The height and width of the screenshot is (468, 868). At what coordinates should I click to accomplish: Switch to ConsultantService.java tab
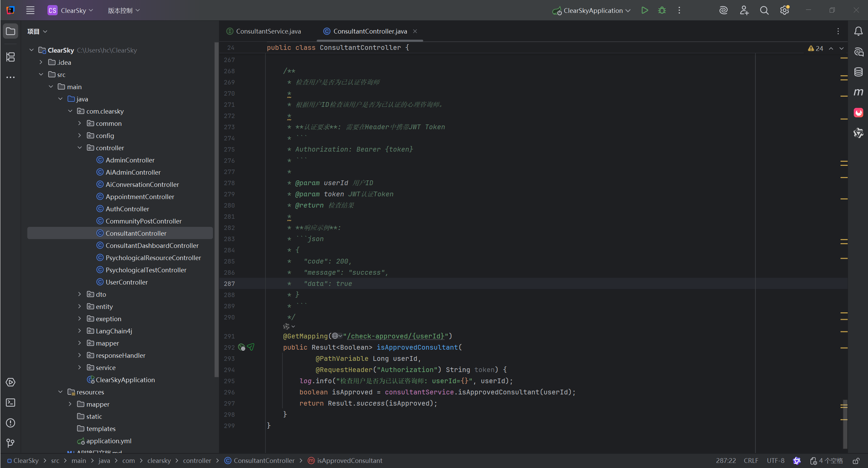268,31
